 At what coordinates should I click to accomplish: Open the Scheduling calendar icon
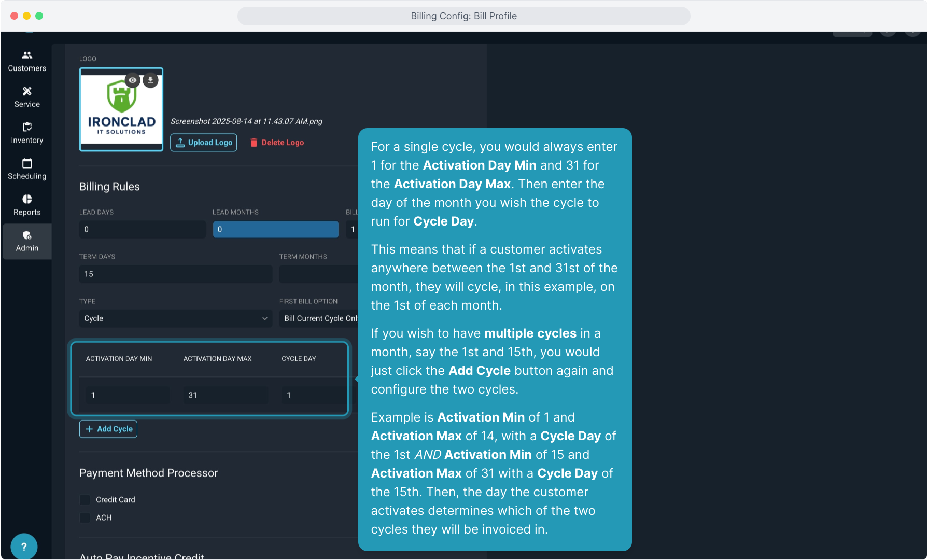(27, 163)
